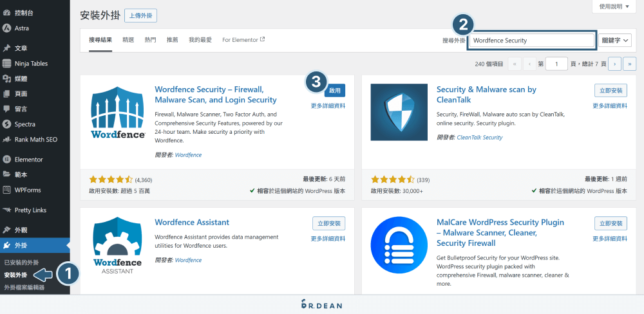
Task: Open the 控制台 dashboard icon in sidebar
Action: tap(6, 13)
